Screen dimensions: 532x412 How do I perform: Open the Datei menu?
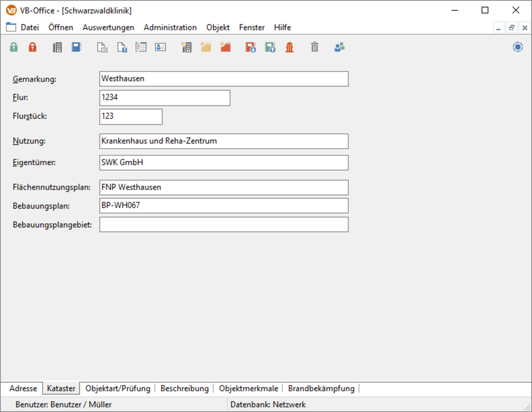tap(29, 27)
